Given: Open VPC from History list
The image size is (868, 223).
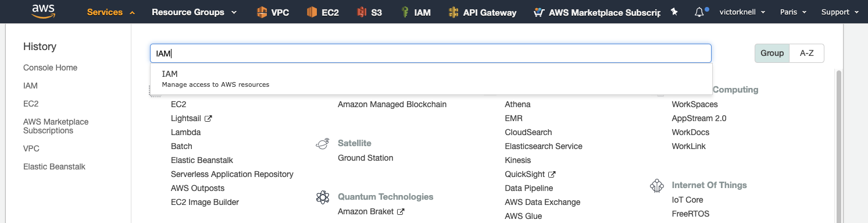Looking at the screenshot, I should pos(31,148).
